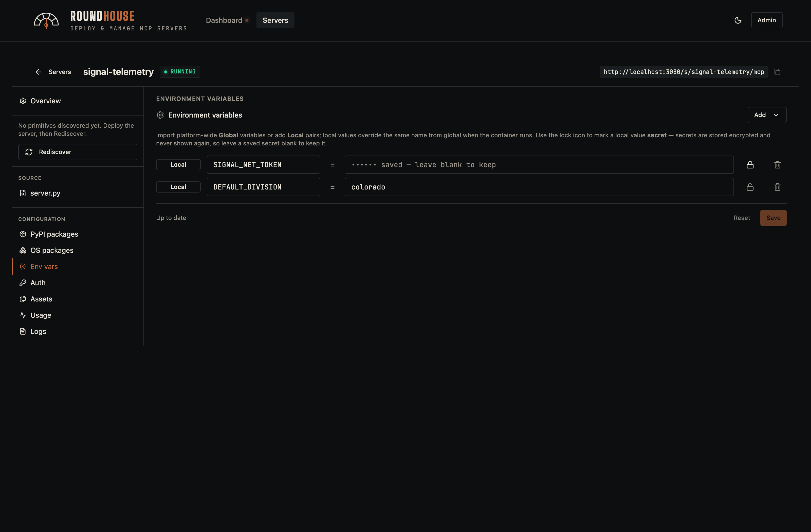The image size is (811, 532).
Task: Click the Up to date status text
Action: tap(171, 218)
